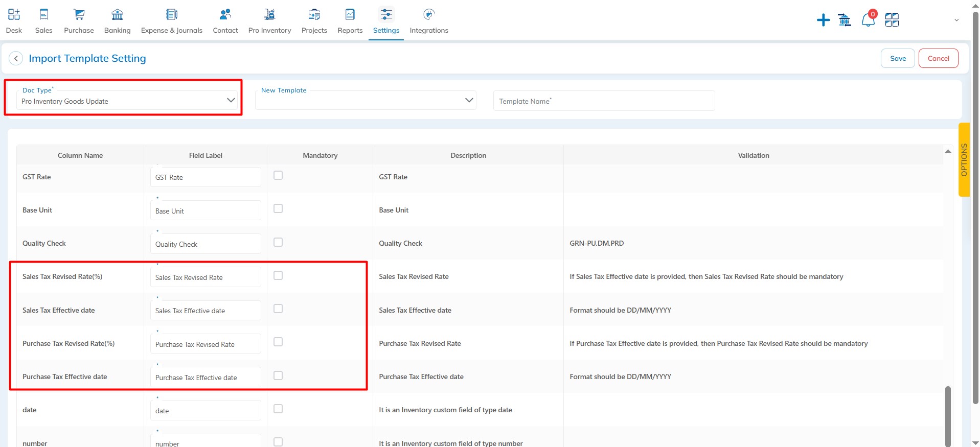980x447 pixels.
Task: Check Mandatory for Purchase Tax Revised Rate(%)
Action: point(278,342)
